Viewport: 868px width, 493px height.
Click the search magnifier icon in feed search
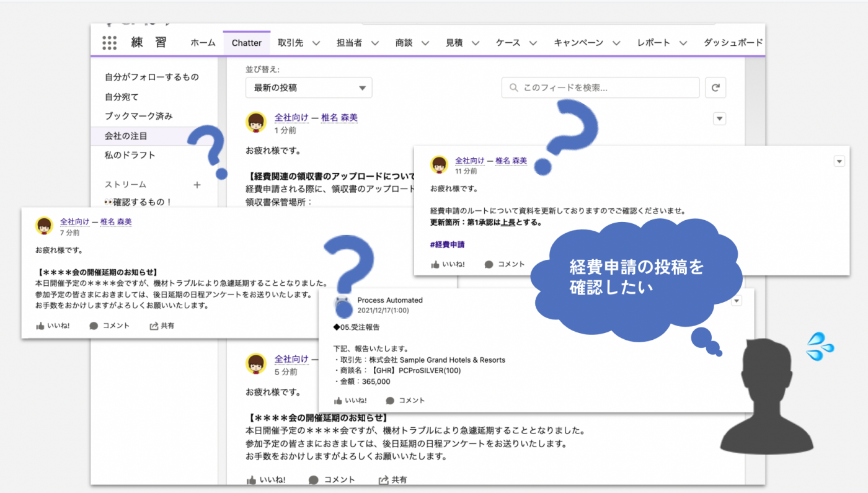513,88
